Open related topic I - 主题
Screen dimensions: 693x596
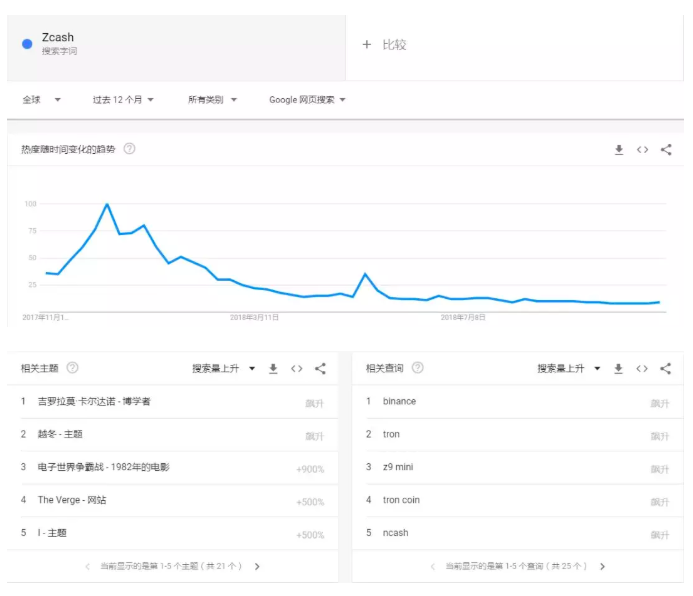[x=52, y=533]
